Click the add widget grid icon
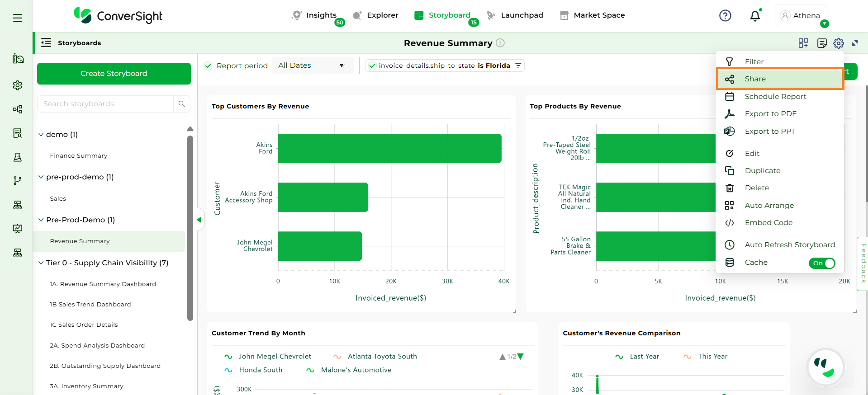This screenshot has height=395, width=868. coord(803,43)
